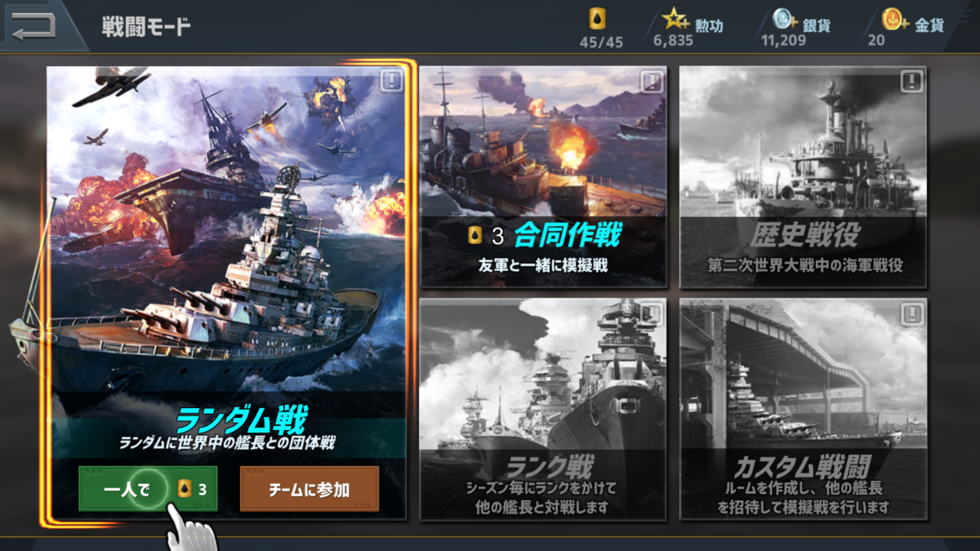This screenshot has height=551, width=980.
Task: Click the 6,835 merit points value
Action: tap(673, 41)
